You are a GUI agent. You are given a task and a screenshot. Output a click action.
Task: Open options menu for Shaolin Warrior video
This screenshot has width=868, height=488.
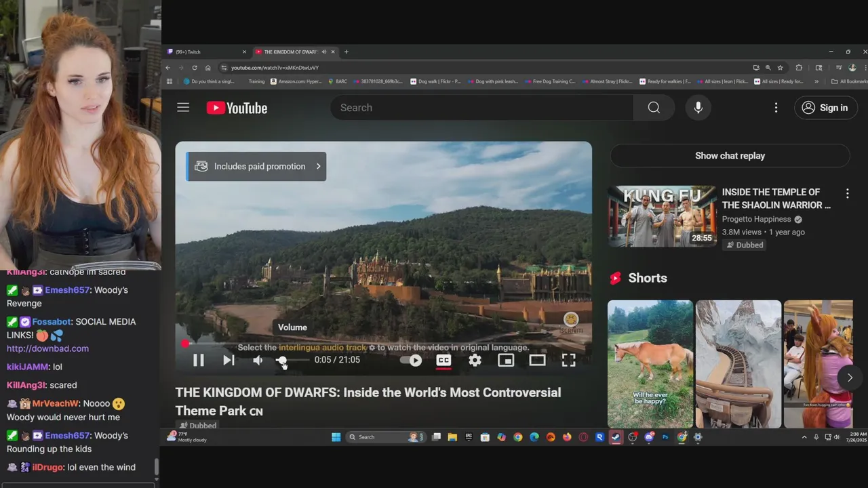(847, 194)
